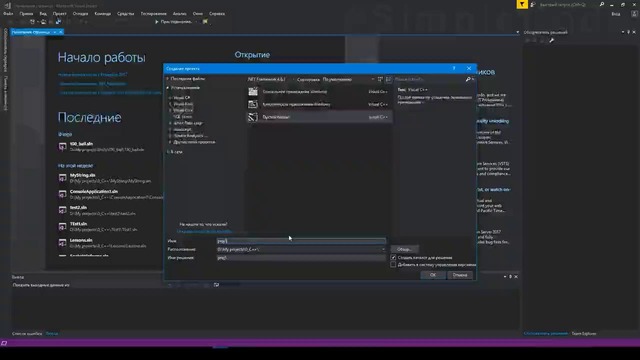This screenshot has height=360, width=640.
Task: Switch templates to list view
Action: (x=388, y=79)
